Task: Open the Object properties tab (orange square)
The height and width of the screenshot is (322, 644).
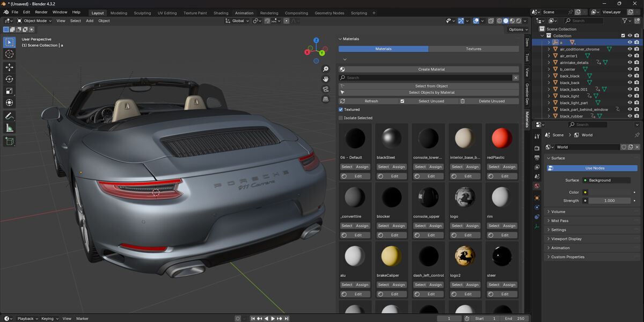Action: coord(537,197)
